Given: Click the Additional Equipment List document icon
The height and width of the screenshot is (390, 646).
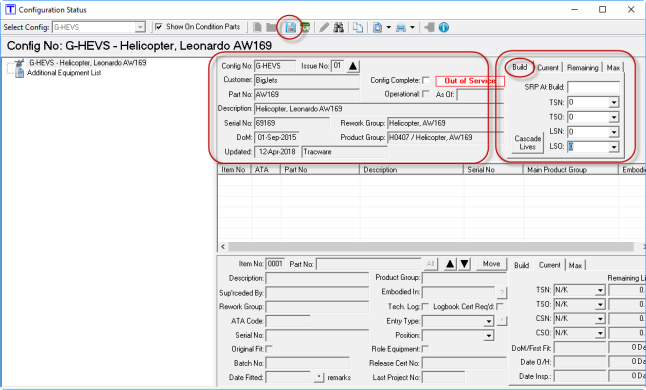Looking at the screenshot, I should 19,73.
